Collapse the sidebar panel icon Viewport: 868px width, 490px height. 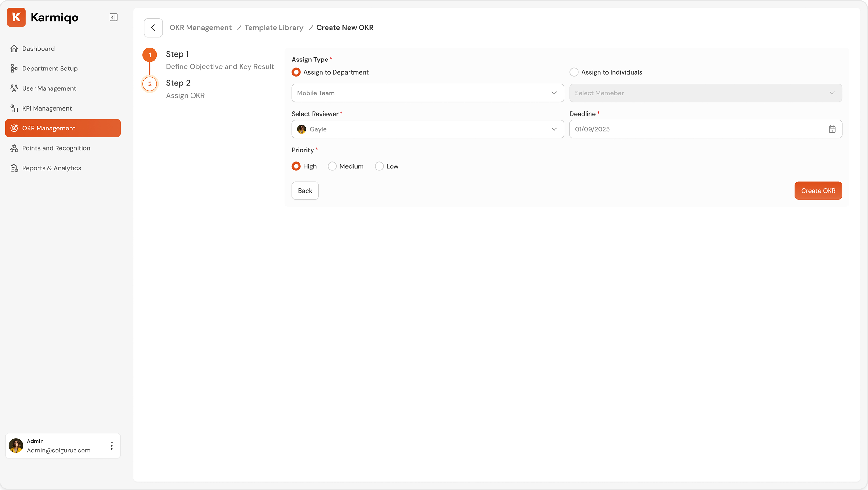114,17
